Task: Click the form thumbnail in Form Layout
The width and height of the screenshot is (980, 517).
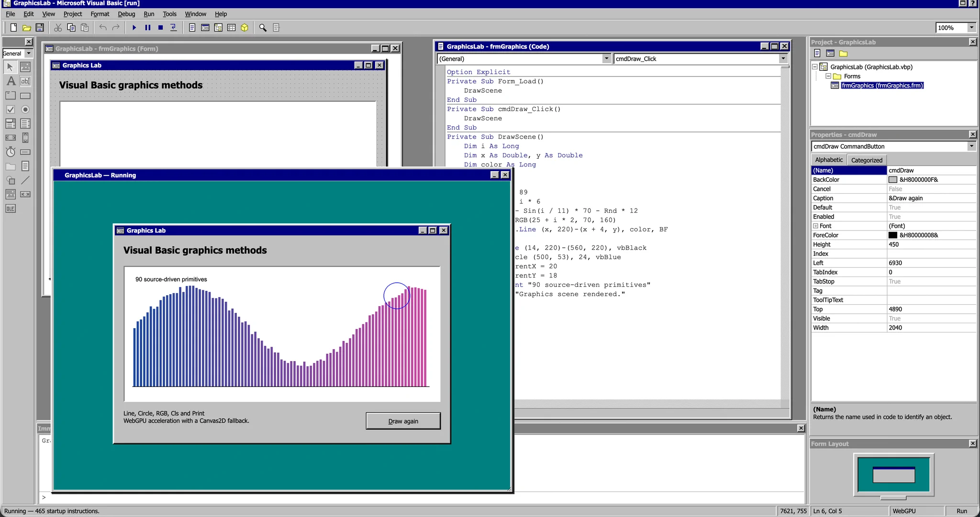Action: 894,474
